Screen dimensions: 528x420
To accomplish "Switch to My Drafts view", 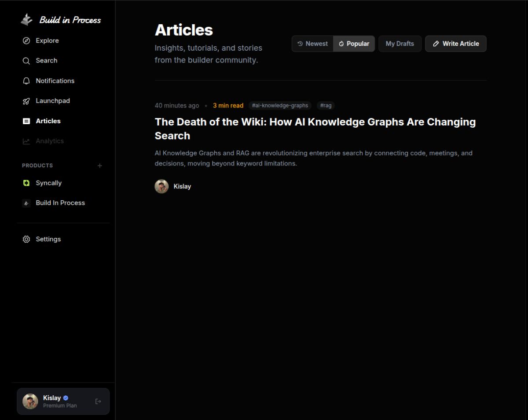I will click(400, 44).
